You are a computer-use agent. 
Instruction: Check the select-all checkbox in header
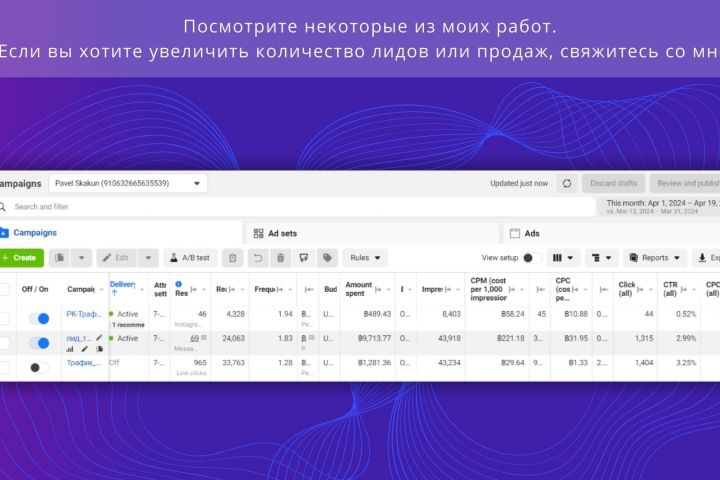4,289
